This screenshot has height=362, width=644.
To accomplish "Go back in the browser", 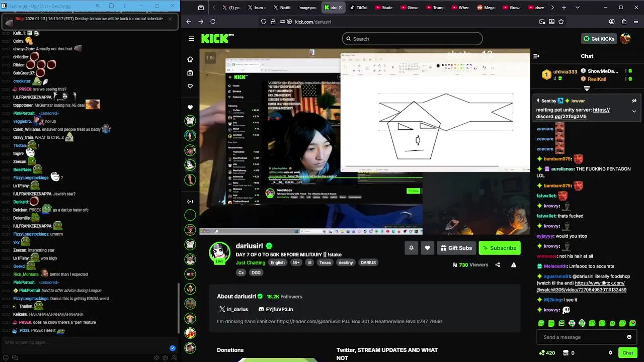I will click(x=189, y=22).
